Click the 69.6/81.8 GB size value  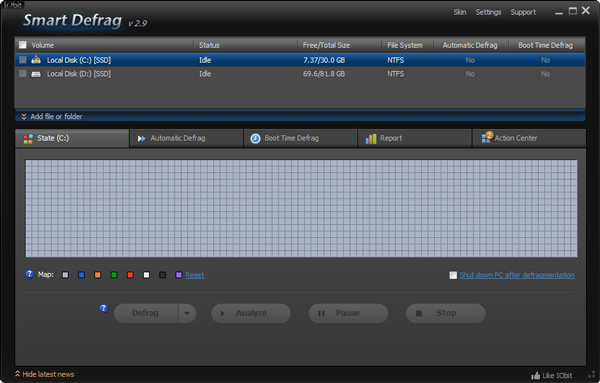pyautogui.click(x=324, y=74)
